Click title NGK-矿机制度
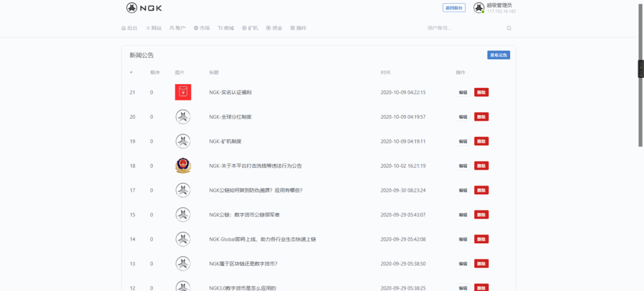Viewport: 644px width, 291px height. 225,141
